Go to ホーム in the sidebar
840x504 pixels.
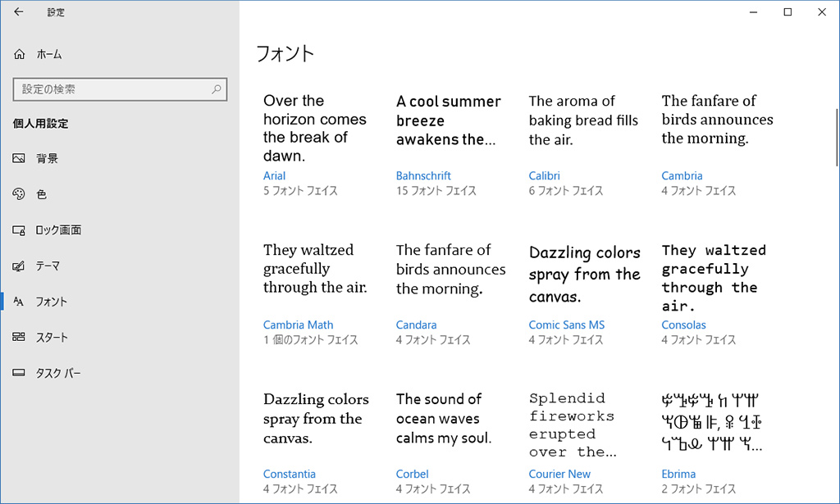point(49,54)
